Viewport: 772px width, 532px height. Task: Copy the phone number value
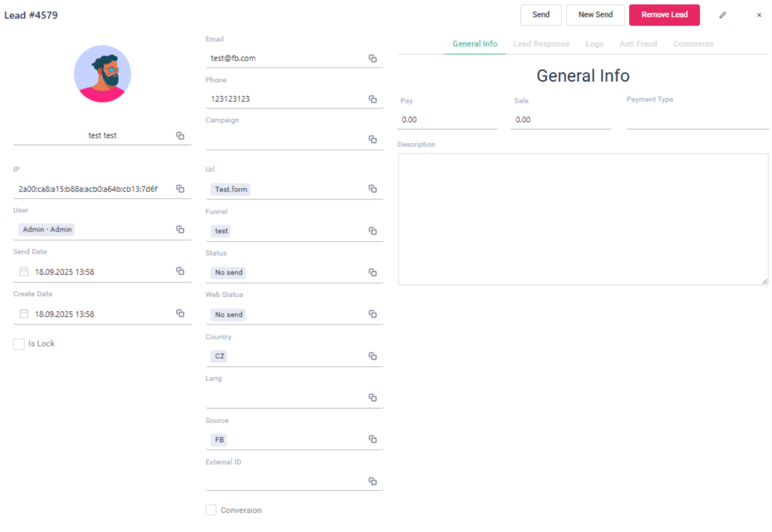click(x=372, y=99)
